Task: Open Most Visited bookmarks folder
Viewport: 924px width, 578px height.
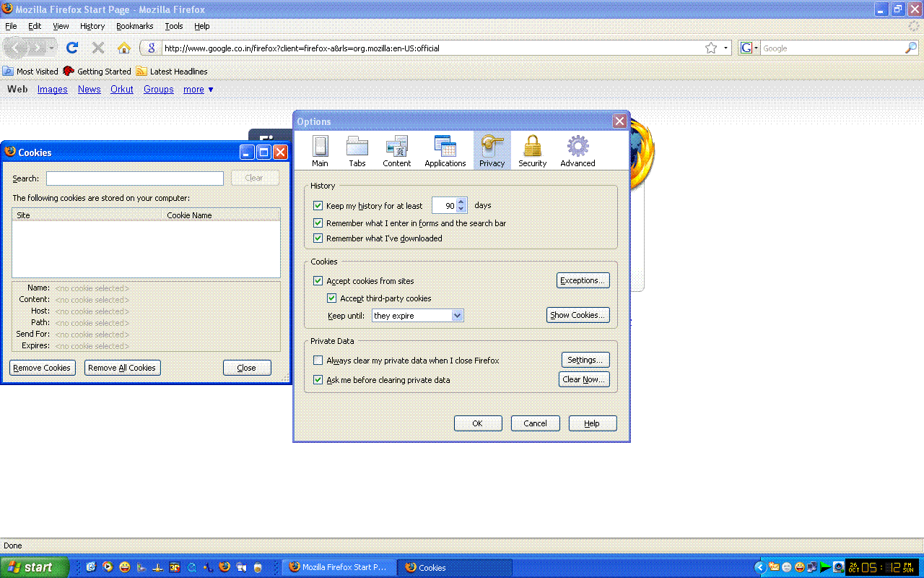Action: coord(30,72)
